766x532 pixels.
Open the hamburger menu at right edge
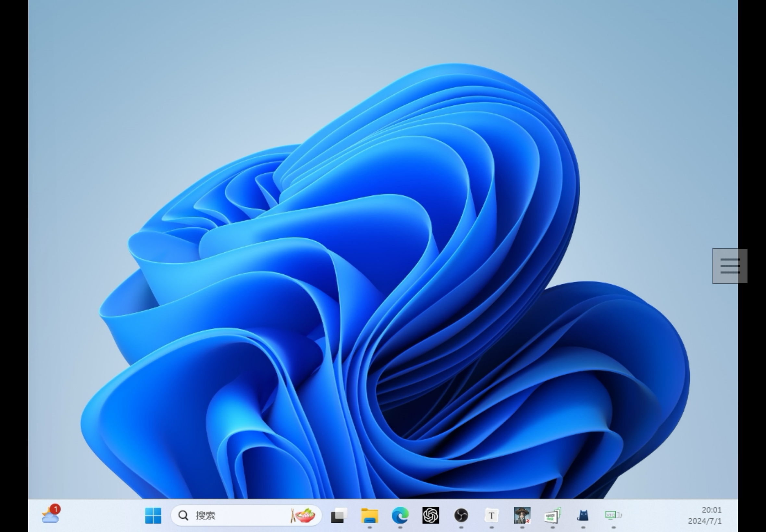(730, 266)
